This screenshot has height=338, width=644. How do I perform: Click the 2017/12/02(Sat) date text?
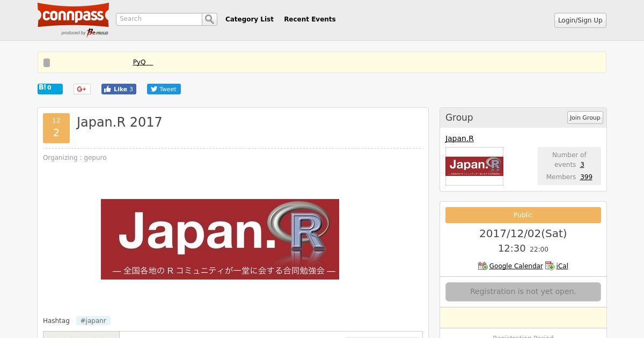(523, 233)
